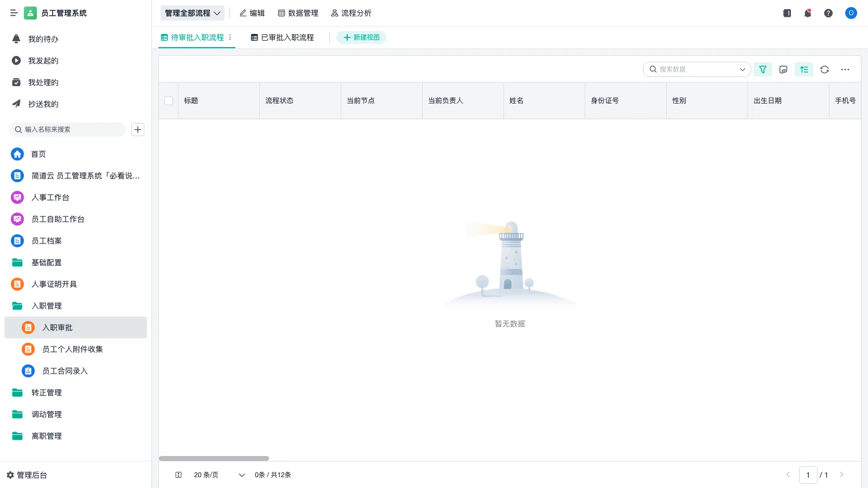The height and width of the screenshot is (488, 868).
Task: Open notifications via the bell icon
Action: (808, 13)
